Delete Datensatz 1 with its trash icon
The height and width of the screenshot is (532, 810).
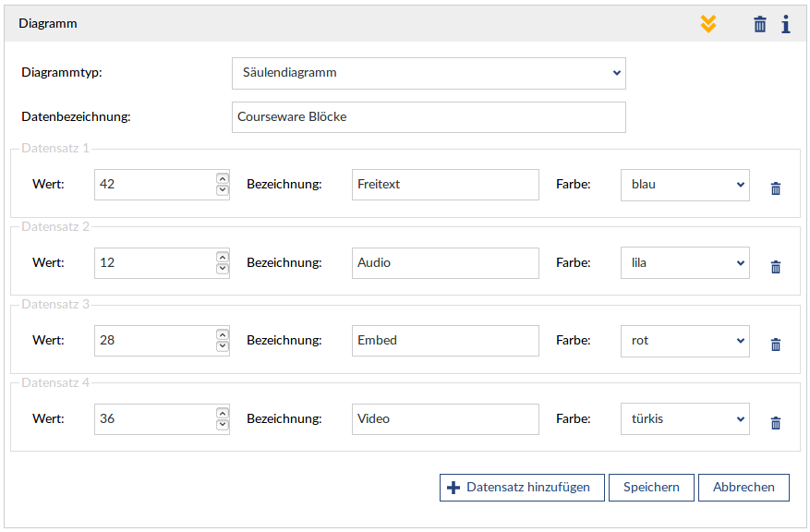pyautogui.click(x=776, y=188)
